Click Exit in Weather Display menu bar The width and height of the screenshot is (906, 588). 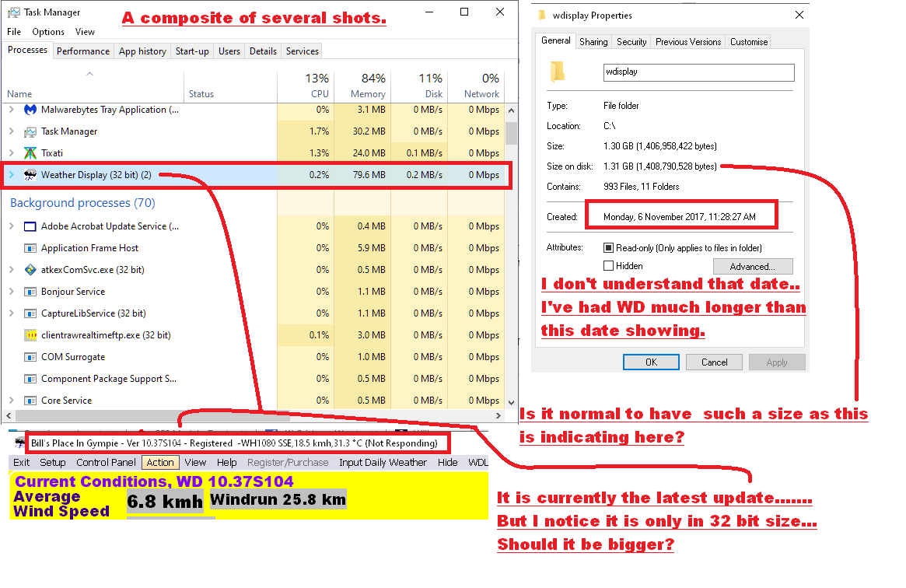click(21, 463)
